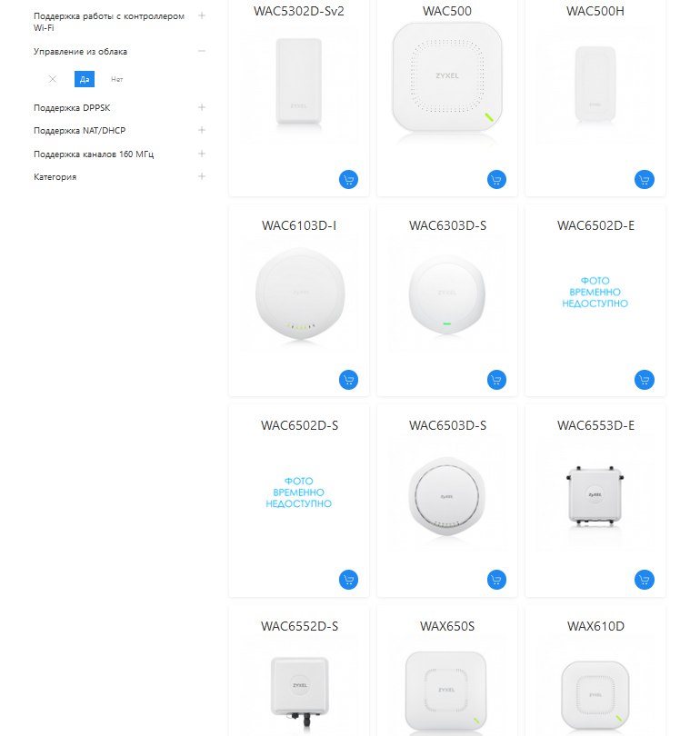The height and width of the screenshot is (736, 700).
Task: Add WAC6503D-S to cart
Action: tap(496, 580)
